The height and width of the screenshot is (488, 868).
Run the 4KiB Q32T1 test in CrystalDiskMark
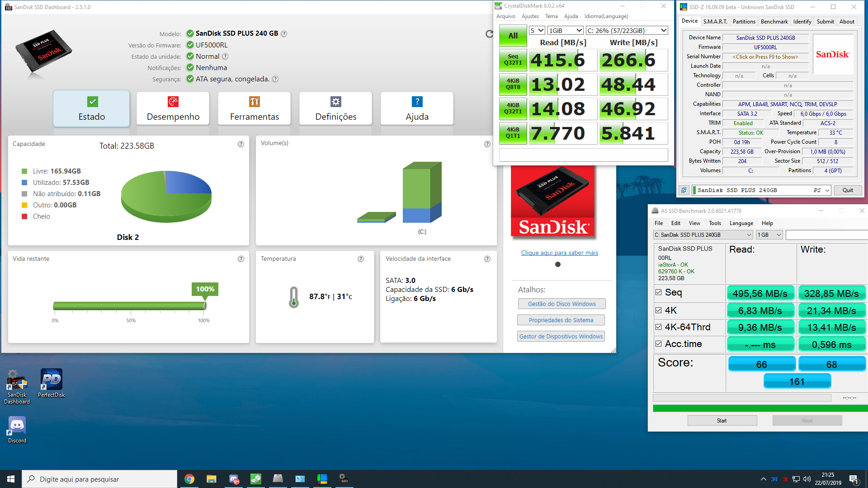(x=513, y=109)
